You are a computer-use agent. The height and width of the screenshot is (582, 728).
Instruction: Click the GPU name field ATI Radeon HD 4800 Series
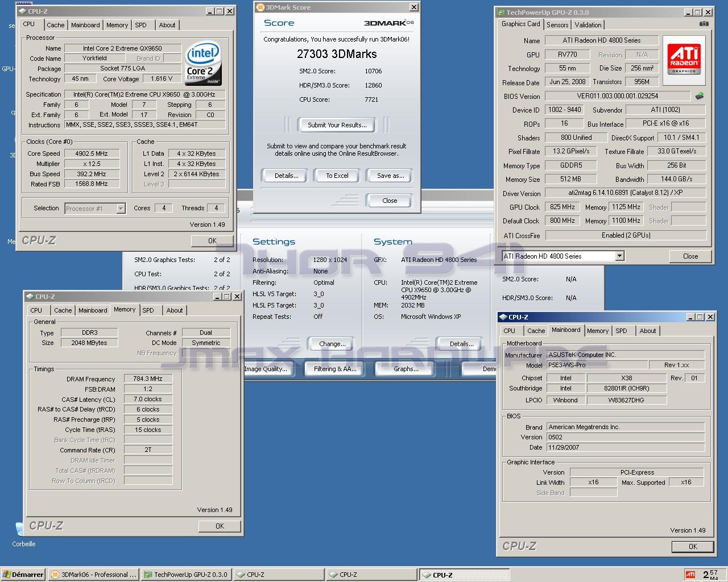pyautogui.click(x=601, y=40)
